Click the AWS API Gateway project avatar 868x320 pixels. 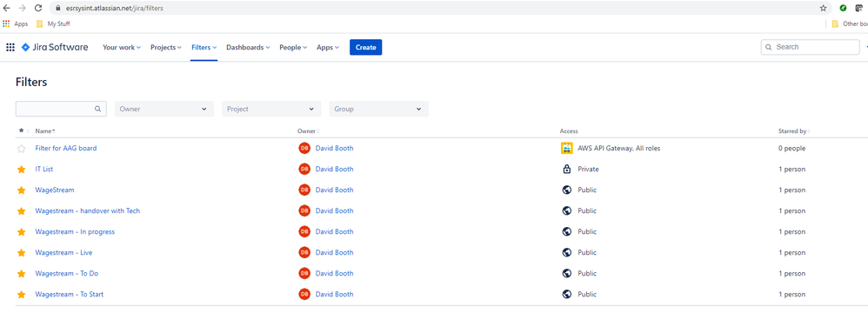click(566, 149)
